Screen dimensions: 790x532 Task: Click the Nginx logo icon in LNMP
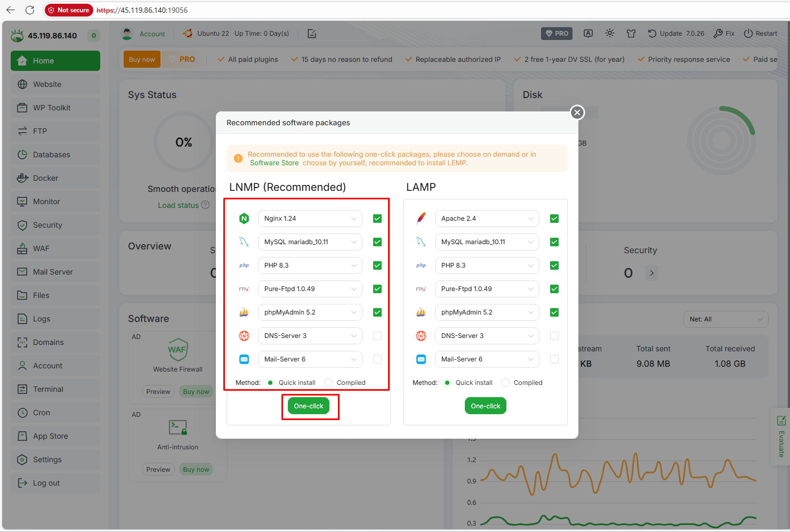(x=244, y=219)
